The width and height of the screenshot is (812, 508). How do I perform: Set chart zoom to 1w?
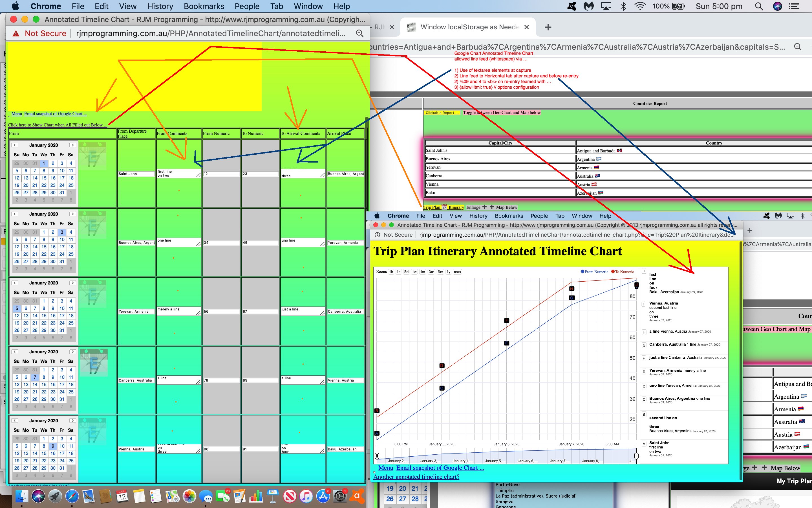pyautogui.click(x=414, y=272)
